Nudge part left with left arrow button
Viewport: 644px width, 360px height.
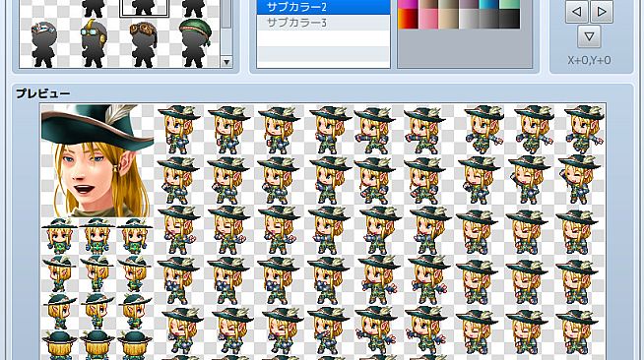577,12
